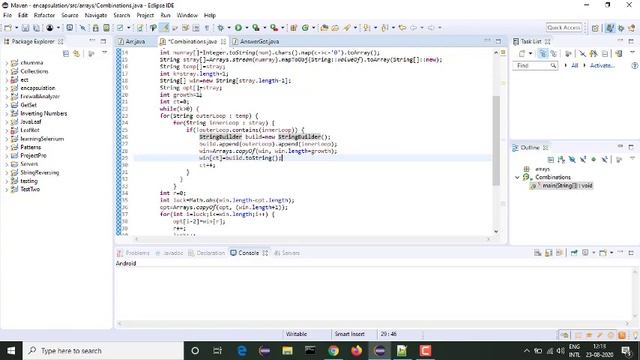Click the New Java Class icon

[305, 28]
